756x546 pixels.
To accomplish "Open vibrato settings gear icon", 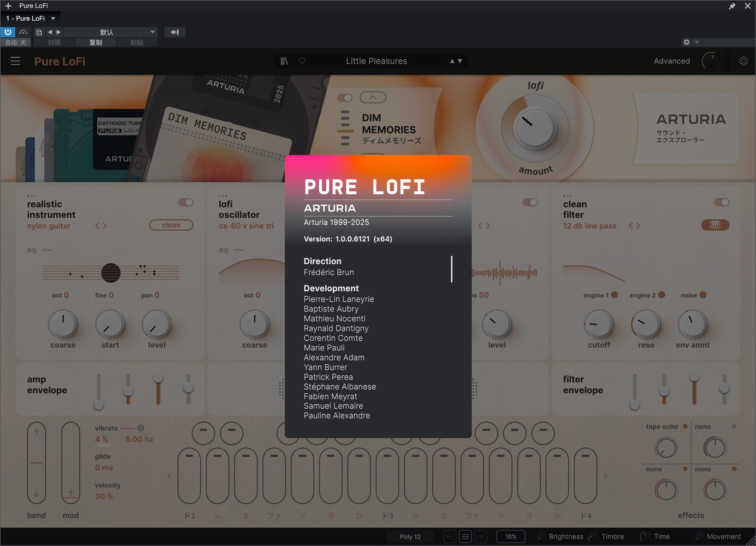I will point(141,428).
